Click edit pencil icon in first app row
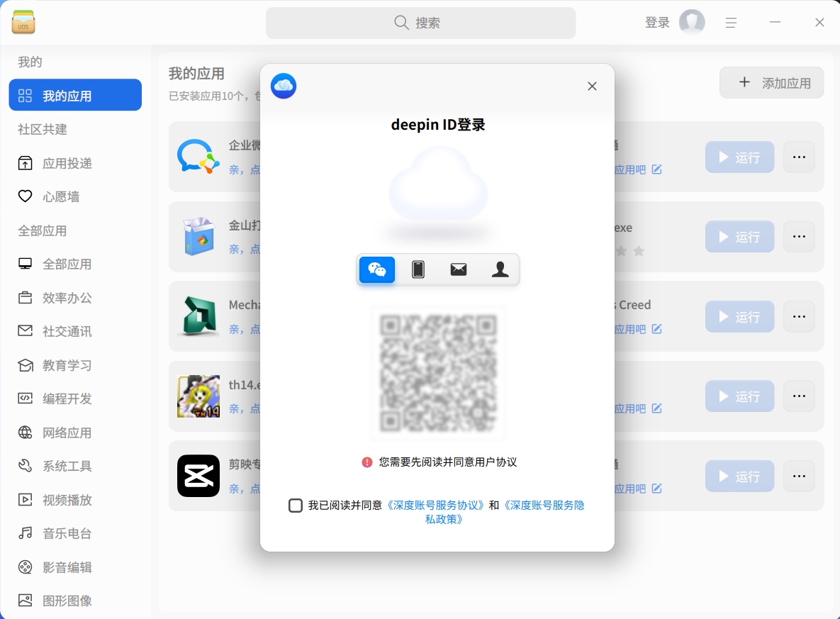The width and height of the screenshot is (840, 619). [657, 169]
